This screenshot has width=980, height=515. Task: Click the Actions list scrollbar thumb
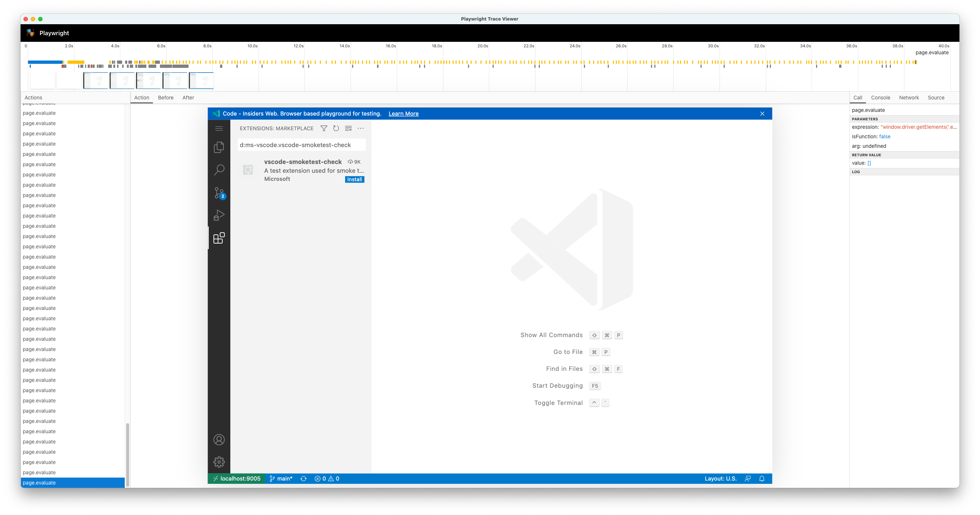click(127, 454)
